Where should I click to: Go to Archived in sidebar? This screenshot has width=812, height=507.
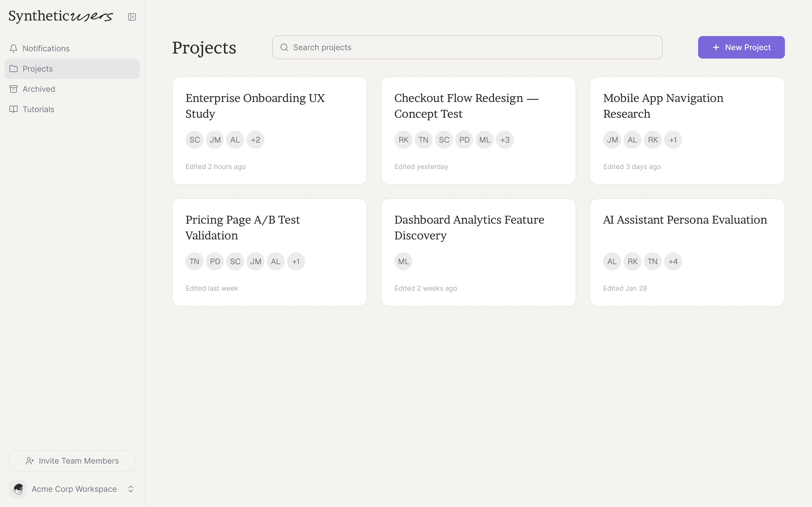pyautogui.click(x=39, y=89)
